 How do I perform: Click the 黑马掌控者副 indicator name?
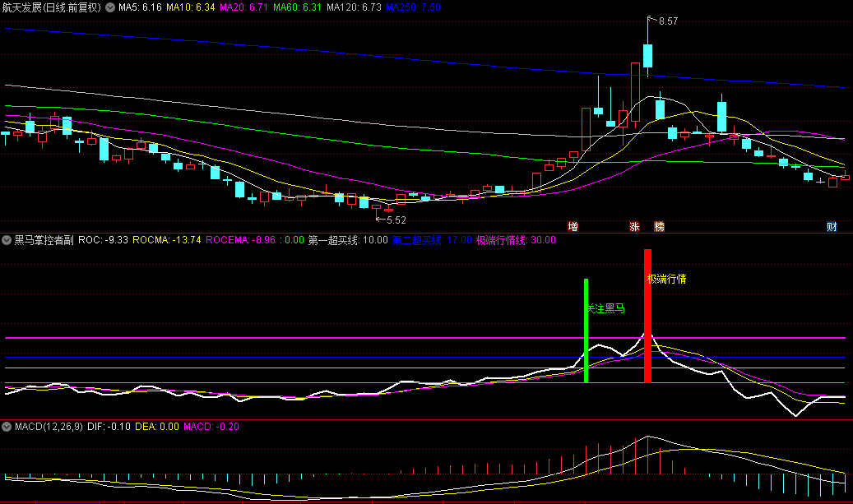44,241
